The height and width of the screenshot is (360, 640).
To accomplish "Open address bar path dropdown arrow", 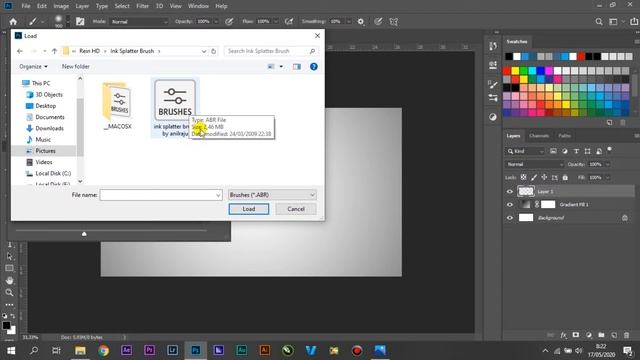I will tap(204, 51).
